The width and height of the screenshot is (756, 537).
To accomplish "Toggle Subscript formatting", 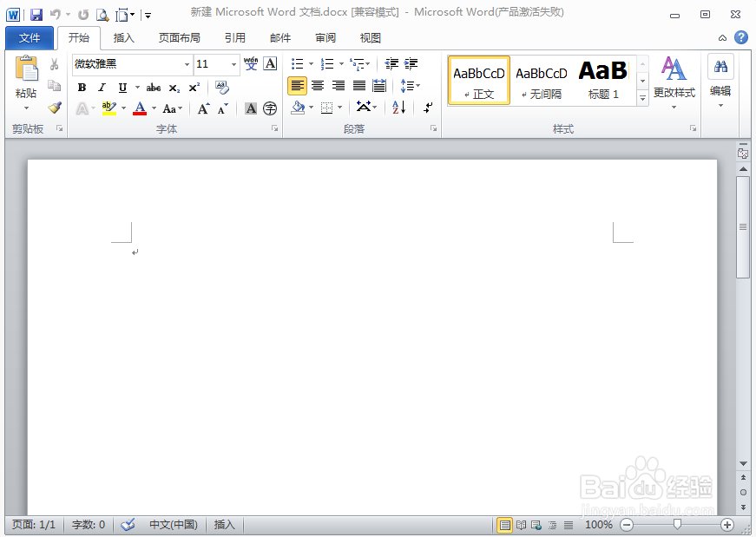I will pyautogui.click(x=174, y=88).
